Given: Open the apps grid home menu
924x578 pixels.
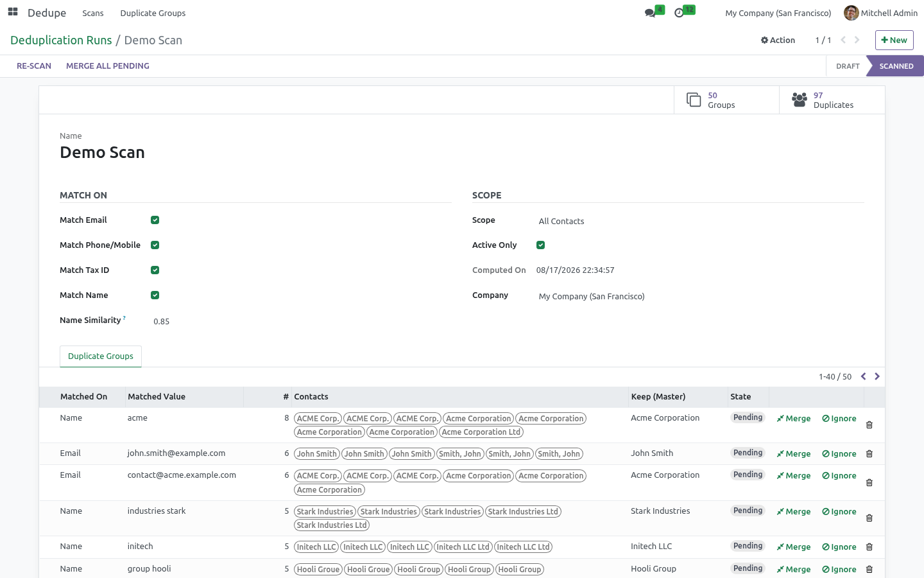Looking at the screenshot, I should click(x=13, y=12).
